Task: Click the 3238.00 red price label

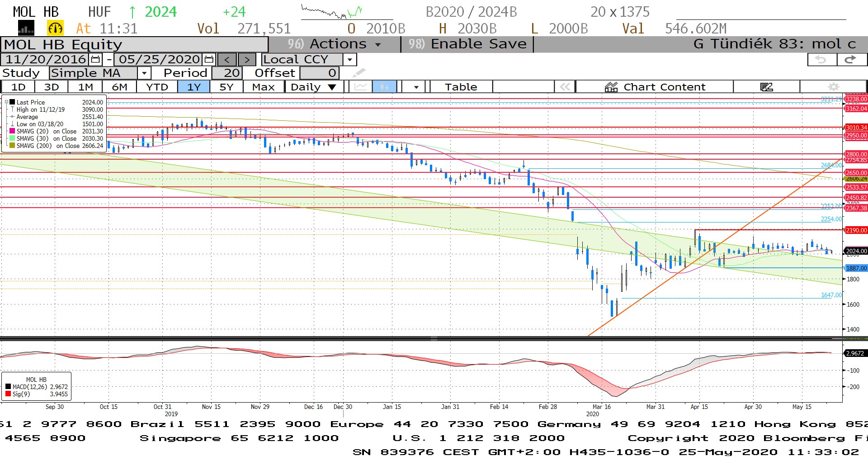Action: pyautogui.click(x=856, y=99)
